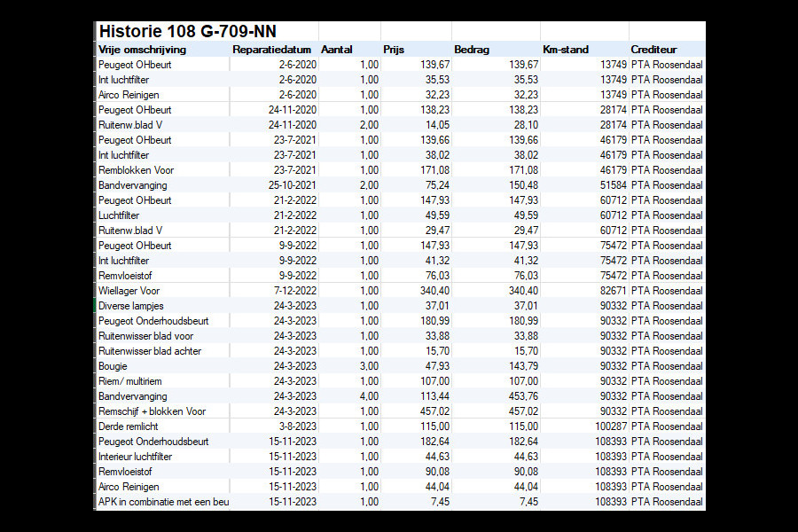The image size is (798, 532).
Task: Select the 'Remschijf + blokken Voor' cell
Action: [x=152, y=411]
